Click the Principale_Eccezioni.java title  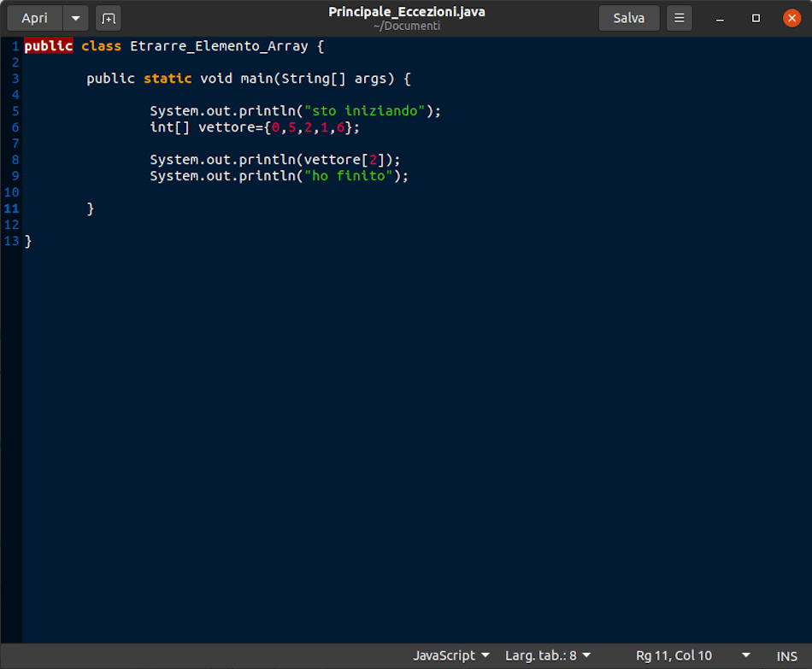(407, 11)
